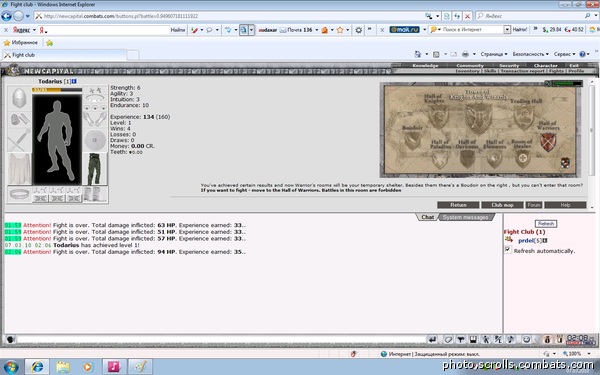Clear chat with eraser icon
The height and width of the screenshot is (375, 600).
[448, 339]
